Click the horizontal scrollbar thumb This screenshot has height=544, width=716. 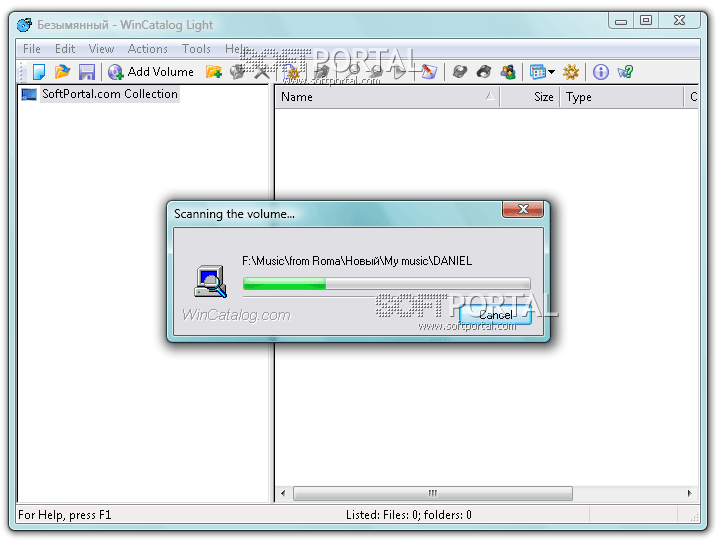(x=432, y=493)
